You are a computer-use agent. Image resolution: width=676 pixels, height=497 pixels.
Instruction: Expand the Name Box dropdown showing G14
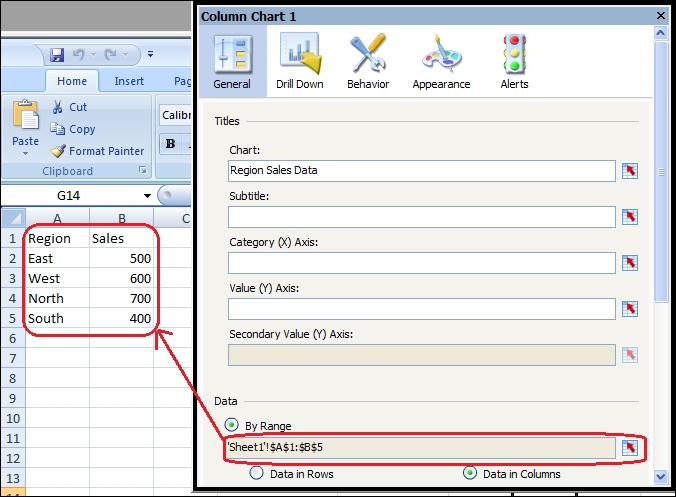[x=147, y=196]
